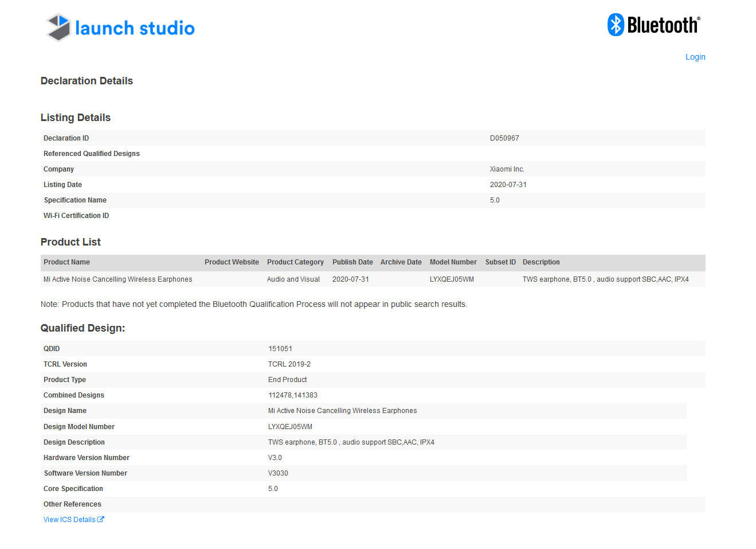Screen dimensions: 756x549
Task: Click the Declaration ID value D050967
Action: click(x=504, y=138)
